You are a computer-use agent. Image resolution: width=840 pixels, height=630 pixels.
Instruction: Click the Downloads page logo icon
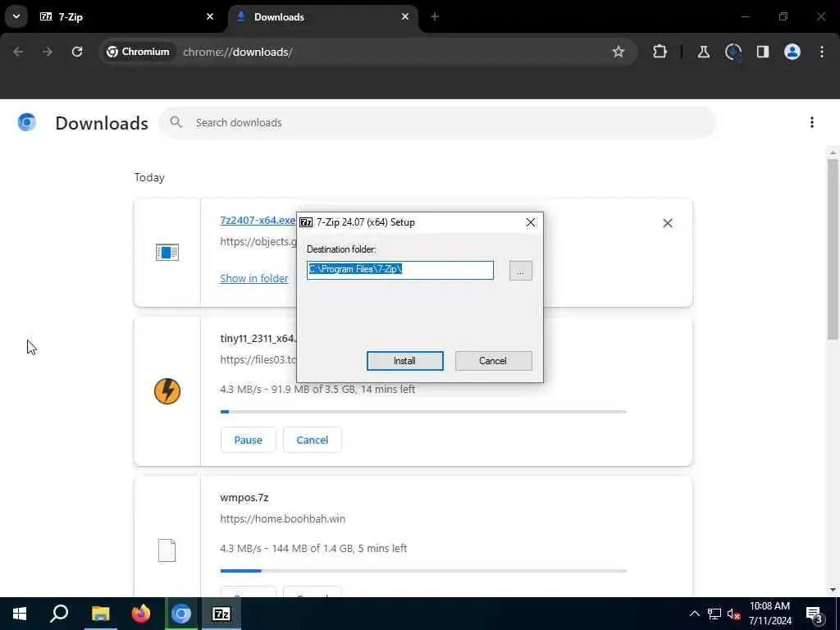tap(27, 123)
